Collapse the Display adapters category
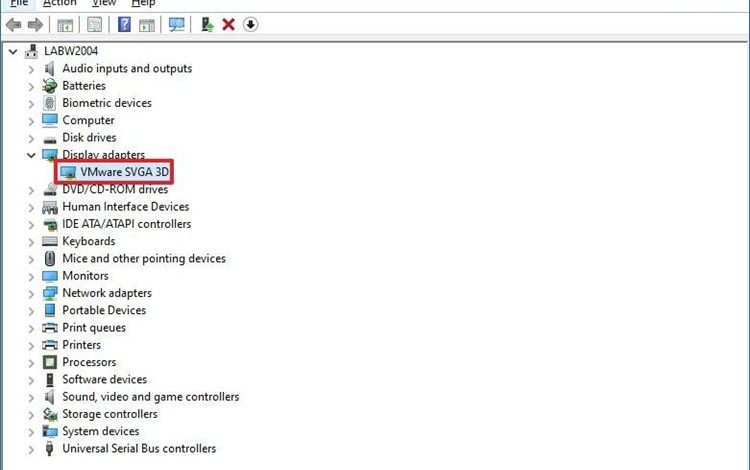 click(31, 155)
